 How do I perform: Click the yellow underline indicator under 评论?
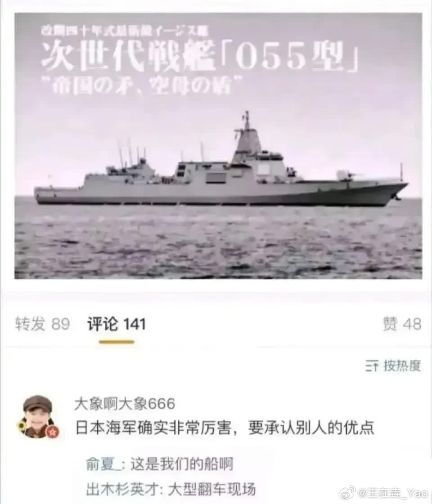[x=117, y=342]
